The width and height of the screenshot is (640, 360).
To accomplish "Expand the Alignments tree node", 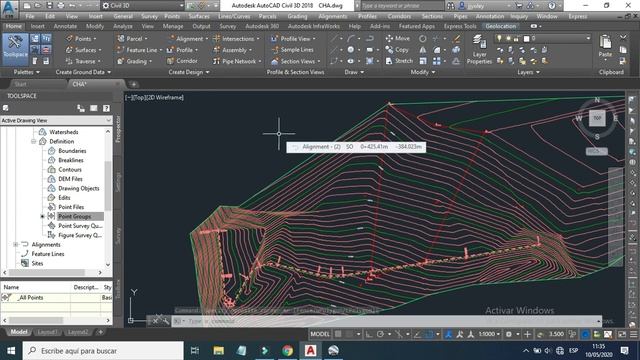I will (x=16, y=244).
